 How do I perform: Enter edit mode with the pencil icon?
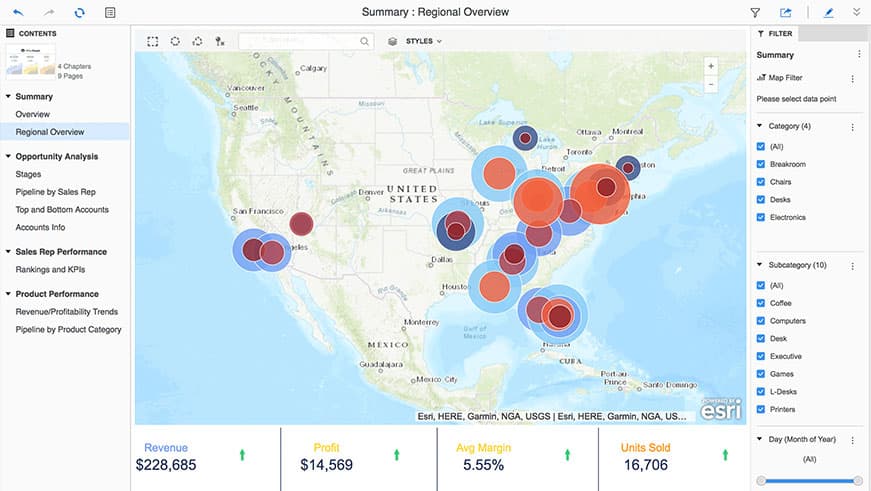[827, 12]
